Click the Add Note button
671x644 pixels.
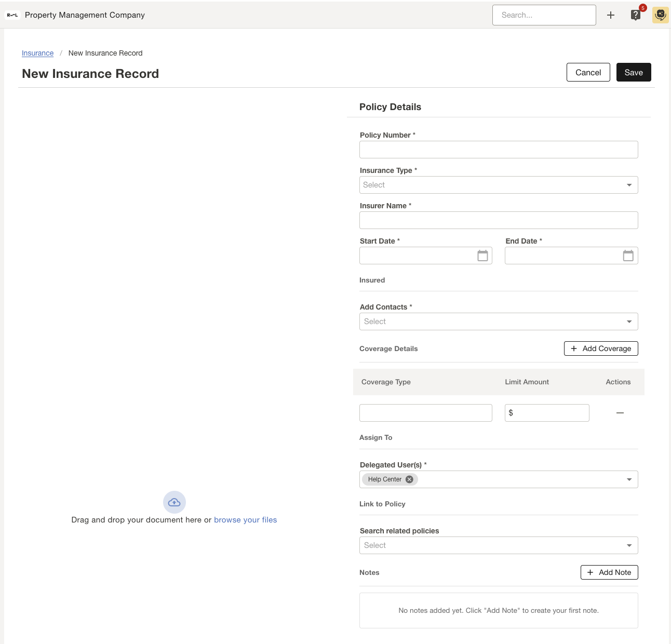point(609,572)
